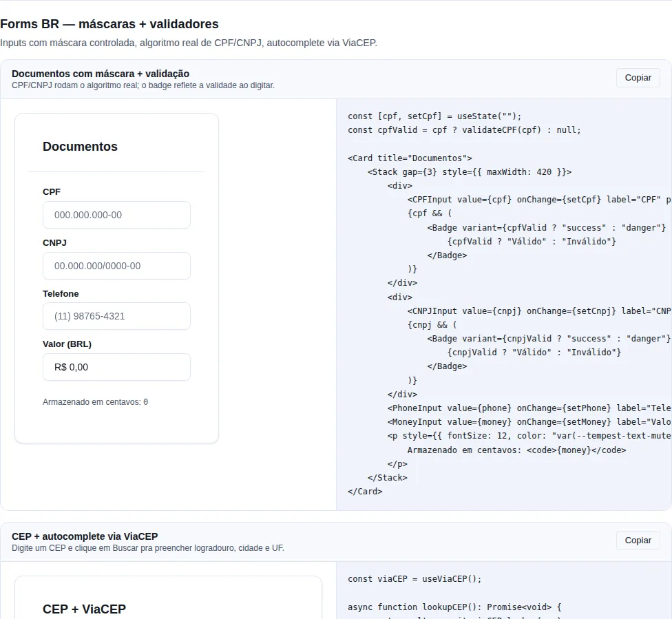
Task: Click Copiar in the Documentos com máscara section
Action: [638, 78]
